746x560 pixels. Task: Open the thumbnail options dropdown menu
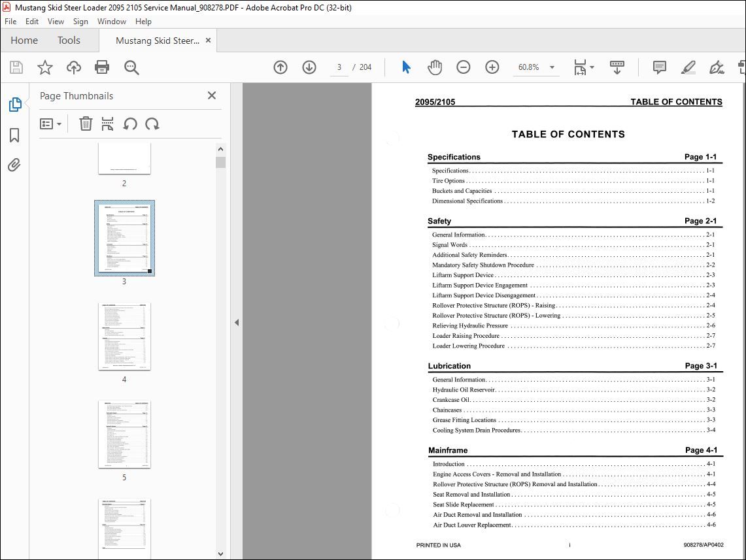50,124
